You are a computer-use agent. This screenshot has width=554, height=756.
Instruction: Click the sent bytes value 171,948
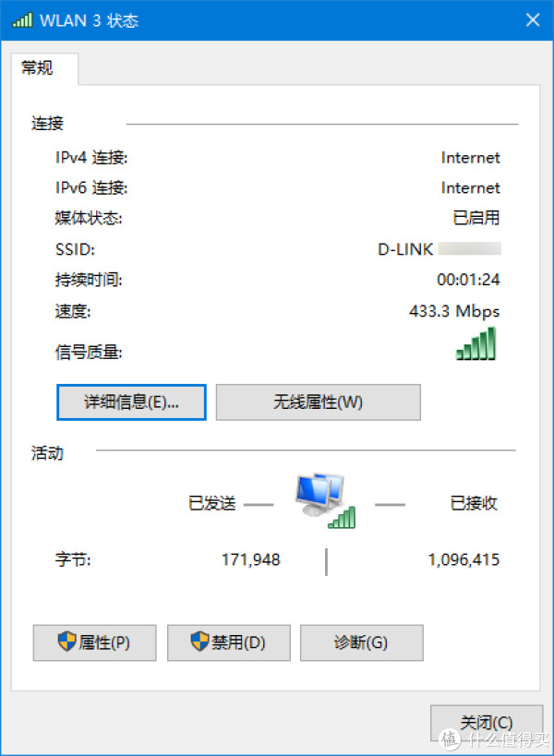point(251,559)
